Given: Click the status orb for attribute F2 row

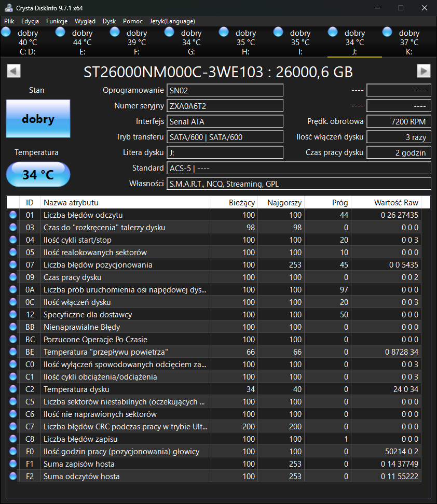Looking at the screenshot, I should (x=13, y=477).
